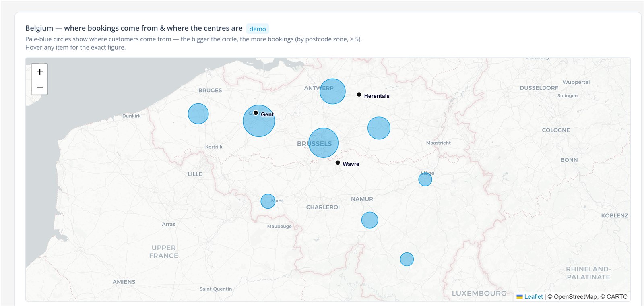Select the booking circle over Brussels
The image size is (644, 306).
(x=323, y=143)
